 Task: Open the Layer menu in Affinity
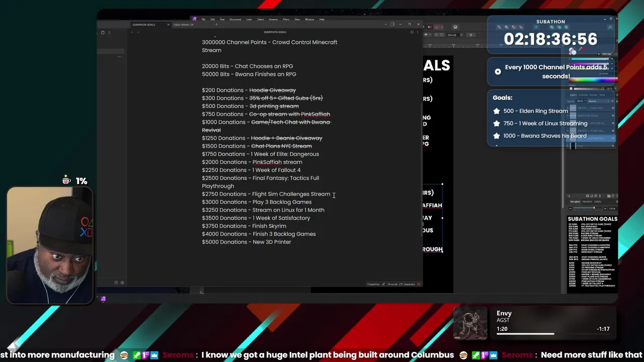[x=249, y=19]
